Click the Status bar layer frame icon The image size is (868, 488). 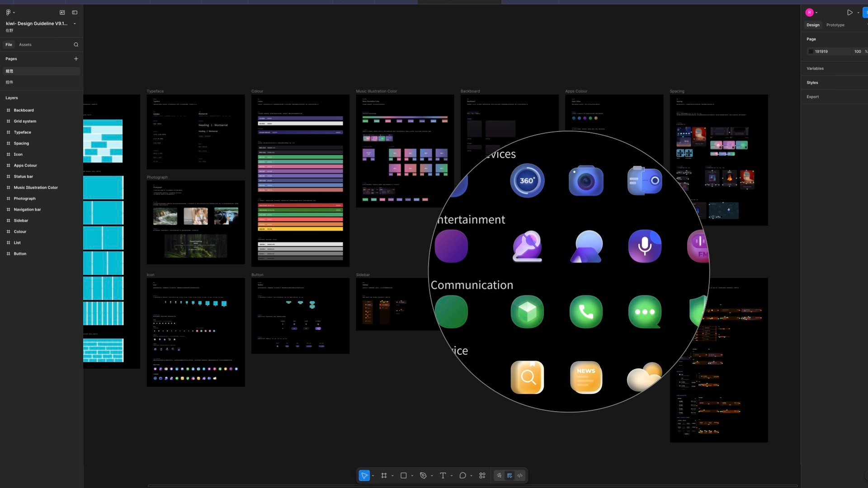pyautogui.click(x=8, y=177)
